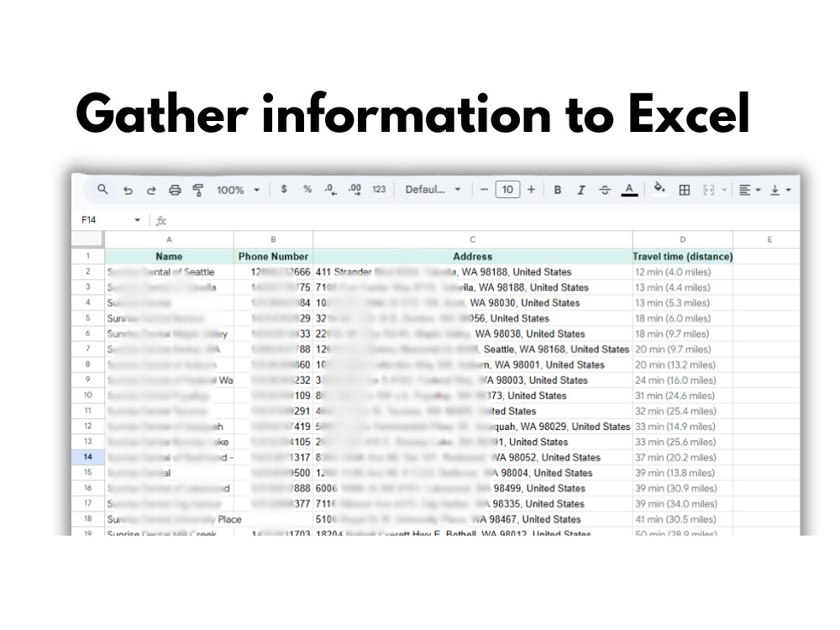The height and width of the screenshot is (630, 840).
Task: Redo the last action
Action: pos(151,190)
